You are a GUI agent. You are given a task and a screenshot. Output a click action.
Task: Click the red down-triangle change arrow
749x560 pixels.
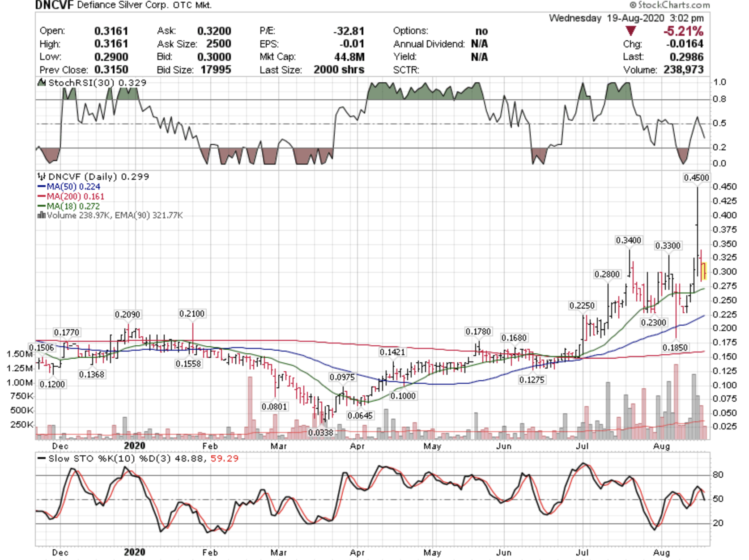[x=630, y=31]
